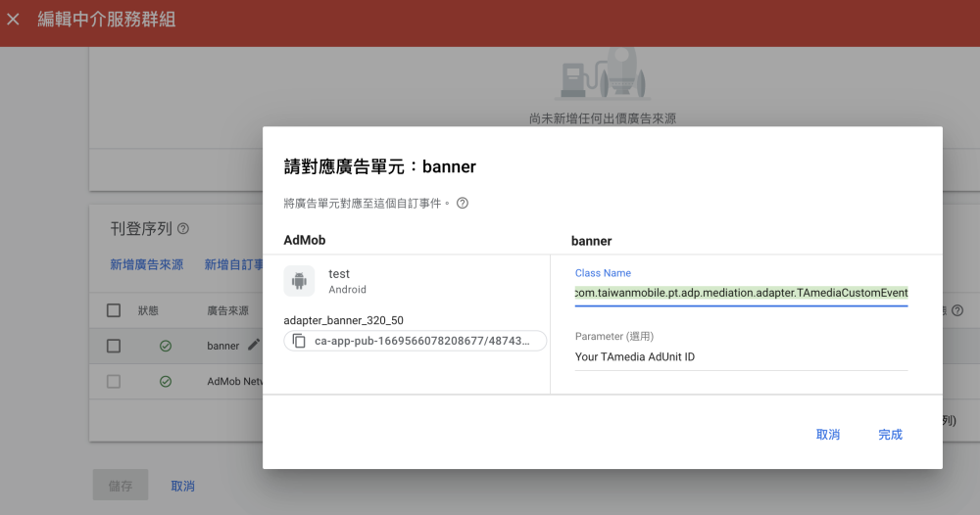Click the 新增廣告來源 link
The image size is (980, 515).
pos(147,264)
